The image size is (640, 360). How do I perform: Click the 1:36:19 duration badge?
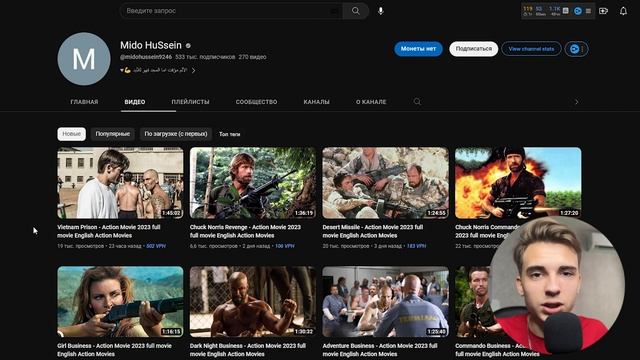(x=304, y=213)
